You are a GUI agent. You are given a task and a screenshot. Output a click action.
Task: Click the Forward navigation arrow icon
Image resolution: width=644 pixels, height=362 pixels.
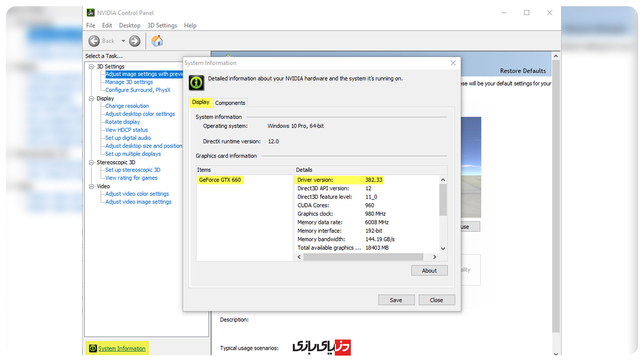tap(134, 41)
